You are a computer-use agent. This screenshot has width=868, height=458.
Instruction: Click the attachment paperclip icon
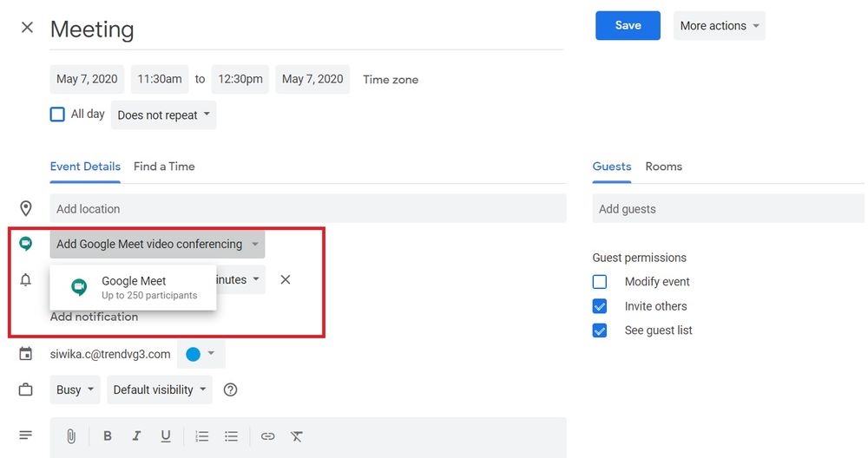click(71, 436)
